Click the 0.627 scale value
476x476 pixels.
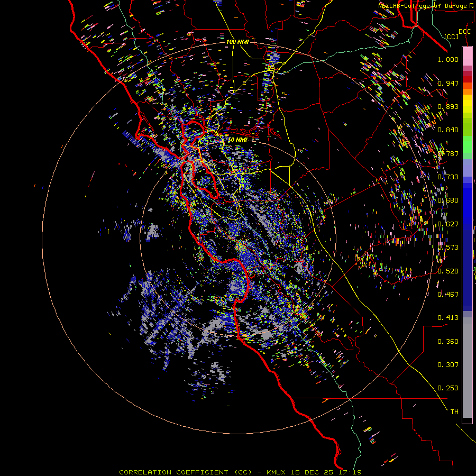pos(448,224)
